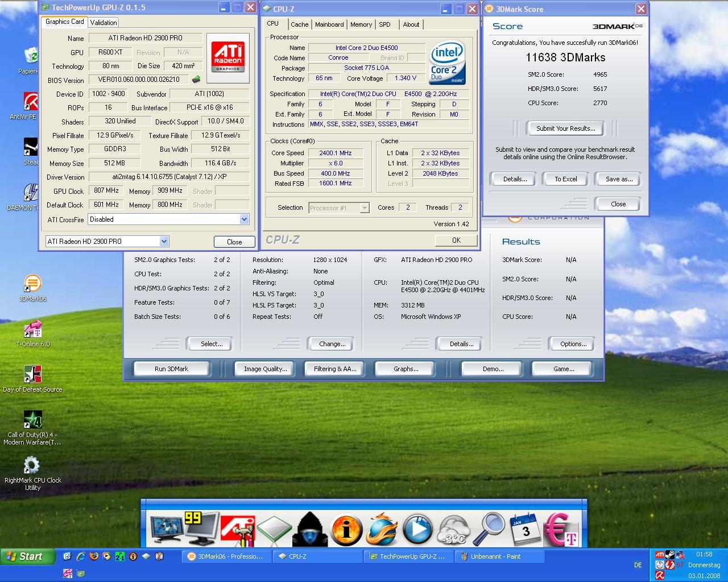
Task: Click the monitor with yellow 99 dock icon
Action: tap(201, 528)
